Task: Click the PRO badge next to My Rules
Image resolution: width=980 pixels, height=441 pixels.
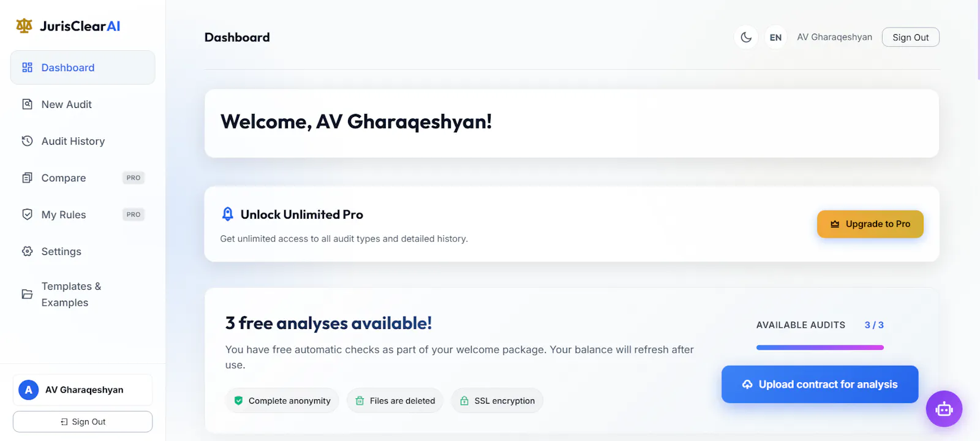Action: 134,214
